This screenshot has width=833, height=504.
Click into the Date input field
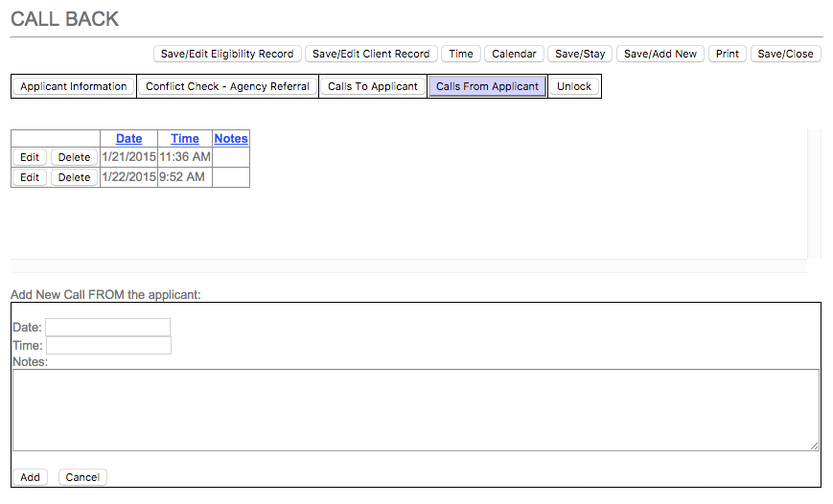point(107,328)
